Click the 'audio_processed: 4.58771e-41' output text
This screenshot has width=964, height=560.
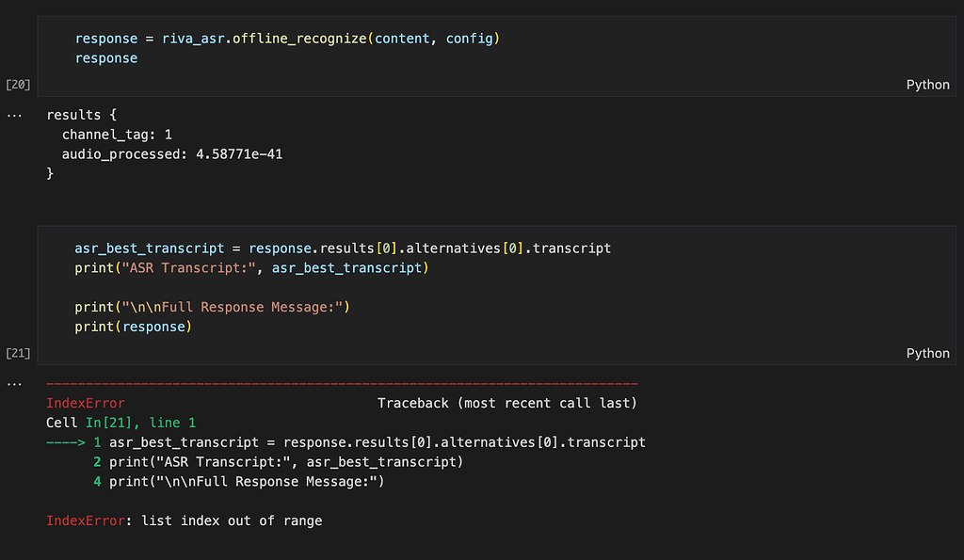172,154
